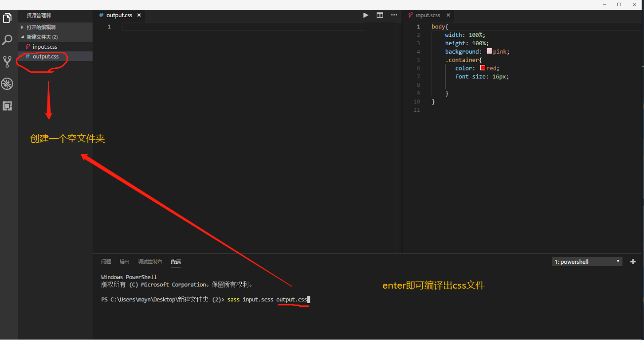Open the 输出 panel tab
This screenshot has width=644, height=340.
[x=125, y=262]
